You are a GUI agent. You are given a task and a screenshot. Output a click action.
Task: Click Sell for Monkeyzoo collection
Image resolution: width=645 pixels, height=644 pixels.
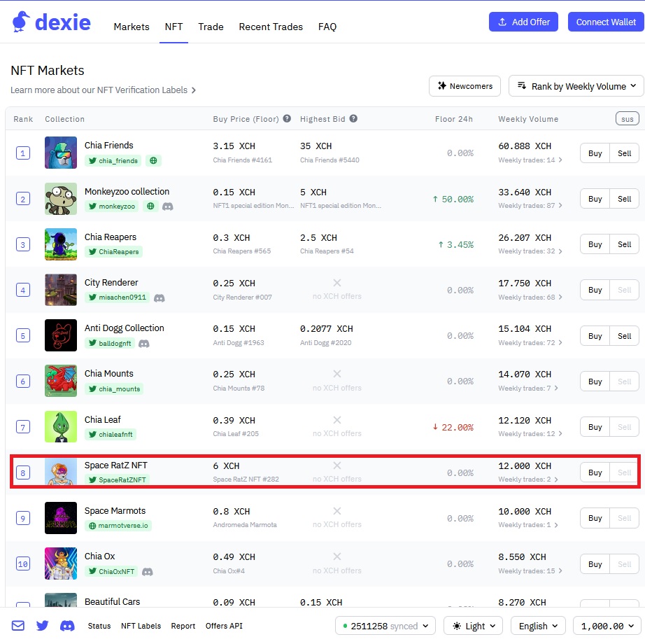(x=624, y=199)
